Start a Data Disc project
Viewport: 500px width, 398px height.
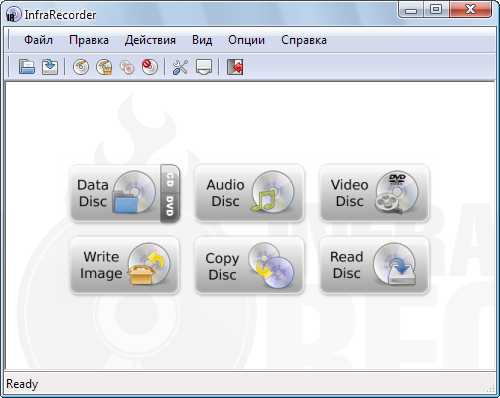pos(115,193)
